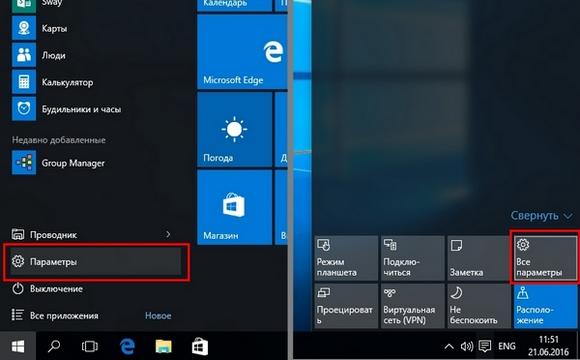
Task: Click the Все параметры quick action tile
Action: (545, 258)
